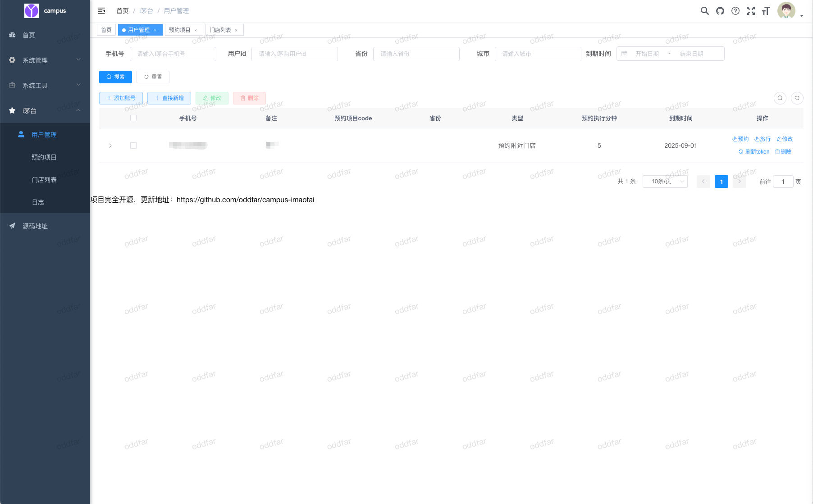The image size is (813, 504).
Task: Refresh the table with round refresh button
Action: pos(797,98)
